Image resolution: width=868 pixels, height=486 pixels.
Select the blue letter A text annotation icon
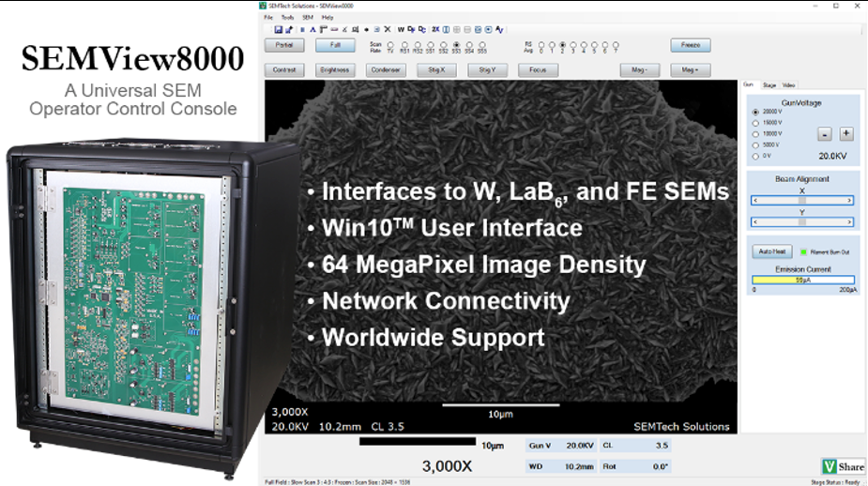312,29
